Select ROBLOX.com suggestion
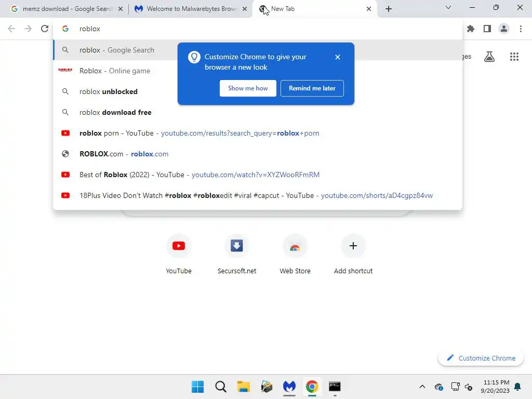Viewport: 532px width, 399px height. click(x=258, y=154)
